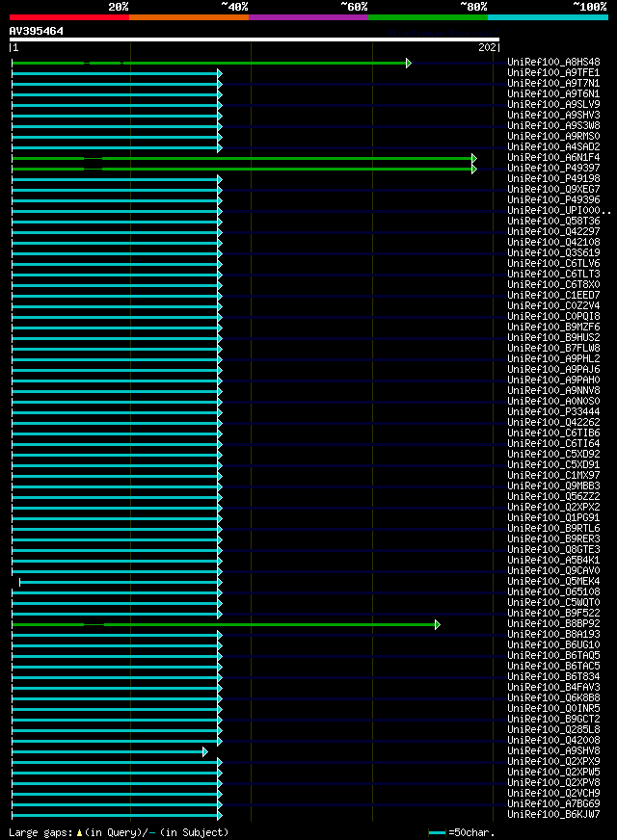Click the UniRef100_C6TLT3 hit name
The height and width of the screenshot is (840, 617).
click(553, 275)
